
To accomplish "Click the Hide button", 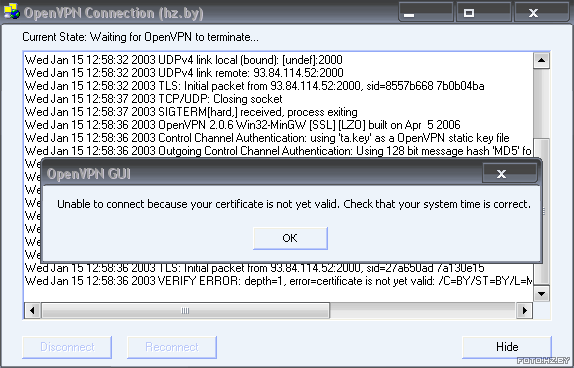I will (x=507, y=347).
